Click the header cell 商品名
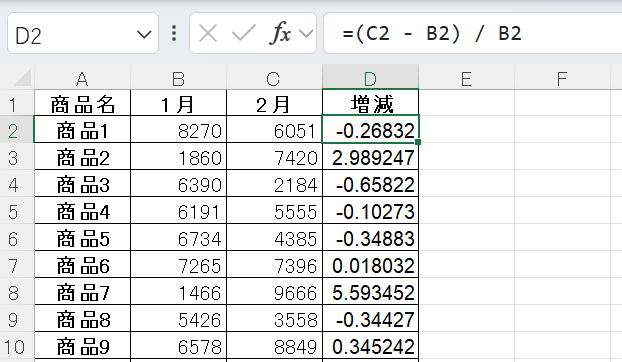 pyautogui.click(x=83, y=103)
